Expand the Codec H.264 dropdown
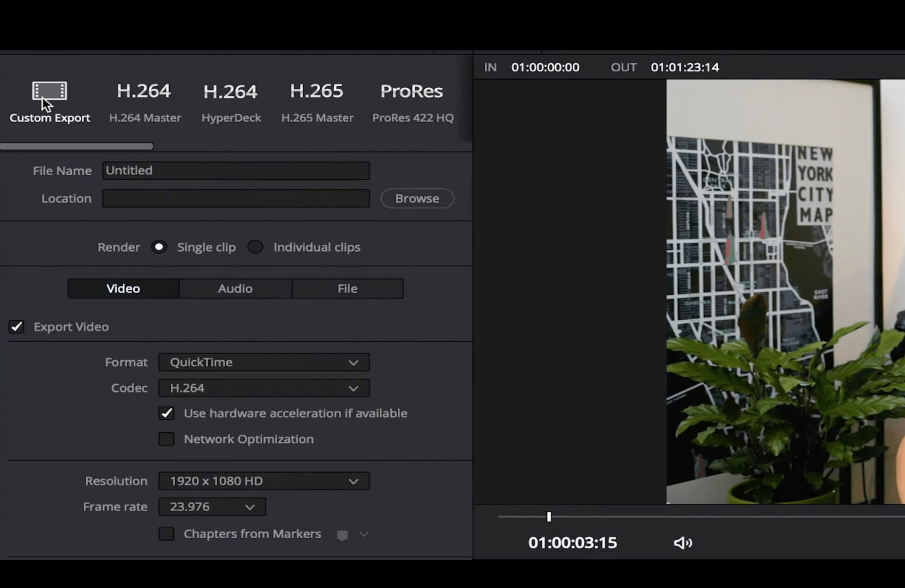The width and height of the screenshot is (905, 588). (x=353, y=388)
